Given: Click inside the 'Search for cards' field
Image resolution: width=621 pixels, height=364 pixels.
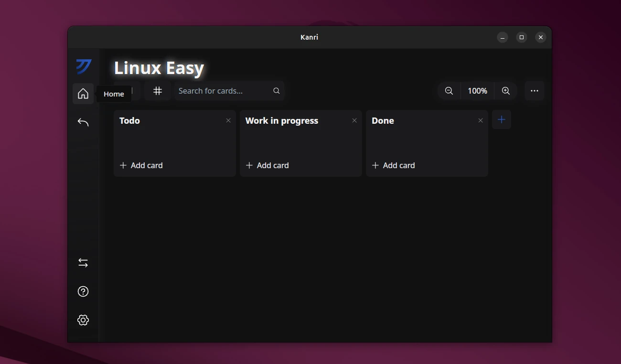Looking at the screenshot, I should click(220, 91).
